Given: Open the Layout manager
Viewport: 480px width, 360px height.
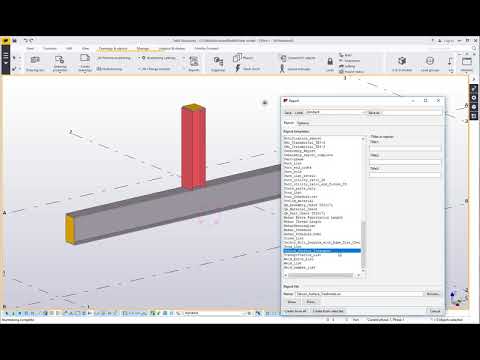Looking at the screenshot, I should (x=295, y=69).
